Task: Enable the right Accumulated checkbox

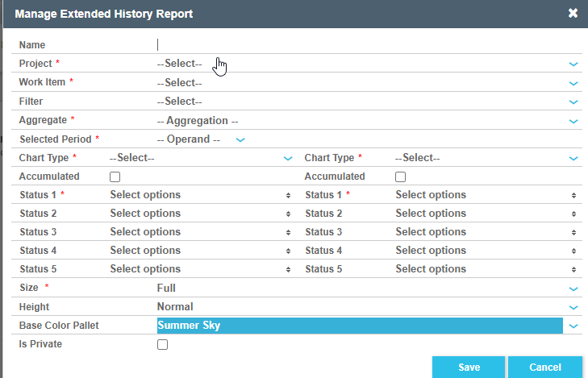Action: coord(401,177)
